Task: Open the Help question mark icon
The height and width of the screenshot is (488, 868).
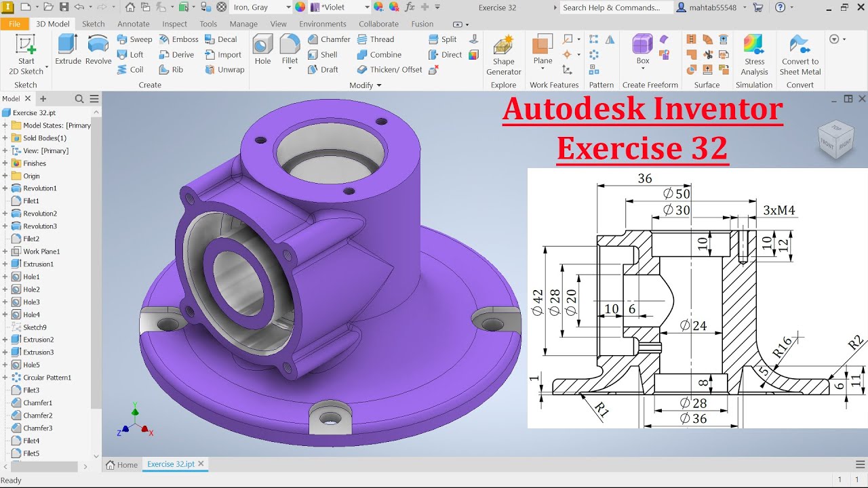Action: point(780,7)
